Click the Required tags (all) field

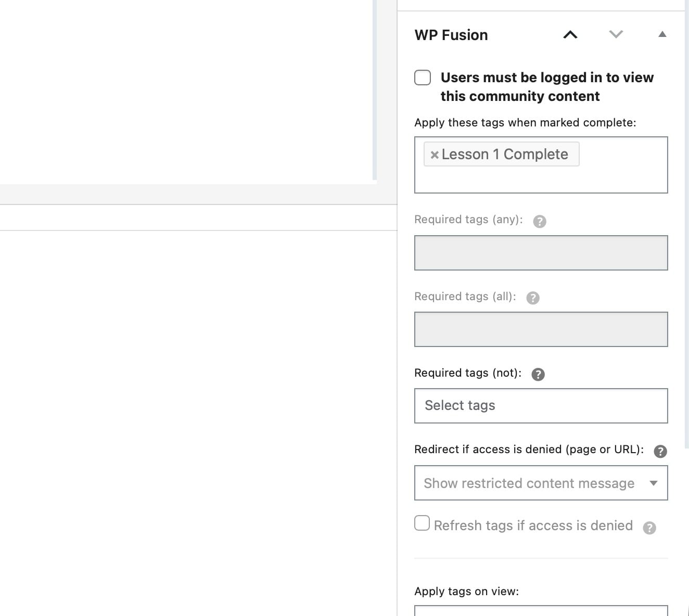tap(541, 329)
